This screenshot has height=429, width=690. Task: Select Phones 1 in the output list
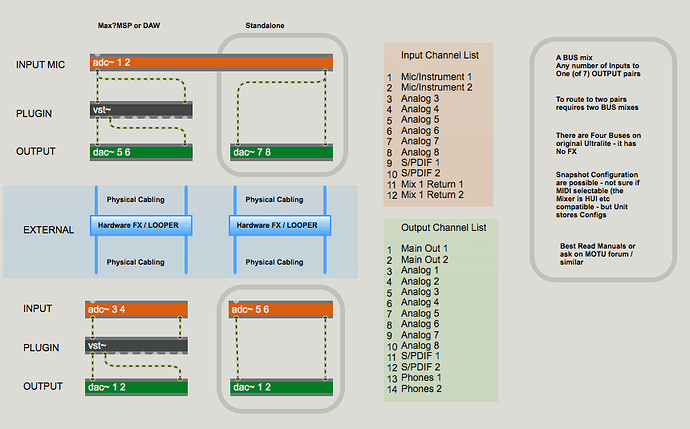click(x=424, y=377)
